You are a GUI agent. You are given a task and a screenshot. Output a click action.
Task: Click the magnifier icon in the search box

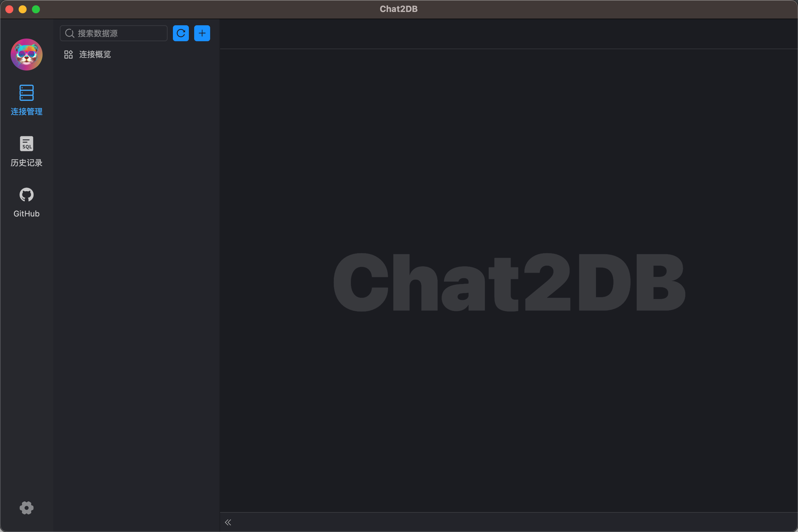[70, 33]
